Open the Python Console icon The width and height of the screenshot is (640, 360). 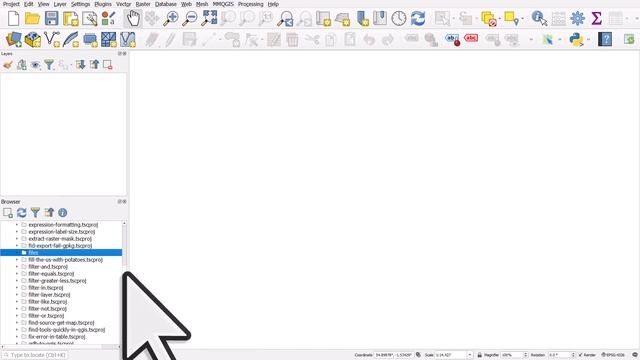(x=576, y=40)
